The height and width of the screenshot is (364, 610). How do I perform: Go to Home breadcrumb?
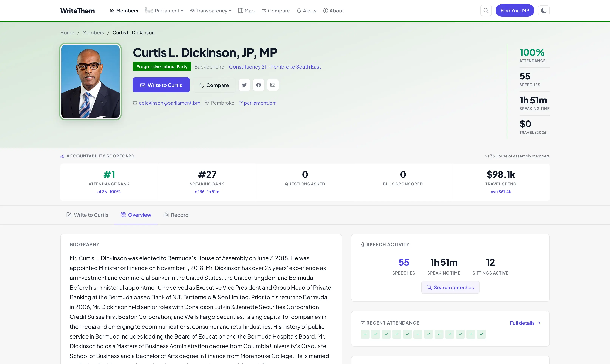point(67,33)
